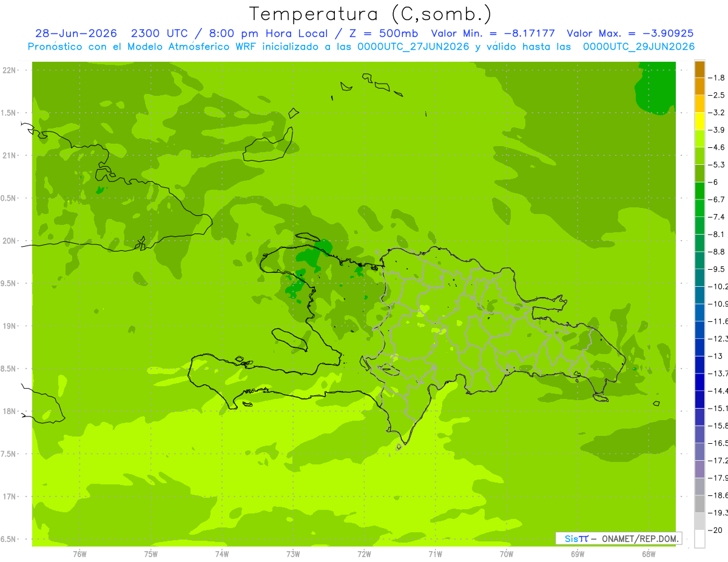The width and height of the screenshot is (728, 562).
Task: Click the '68W' longitude label
Action: click(649, 554)
